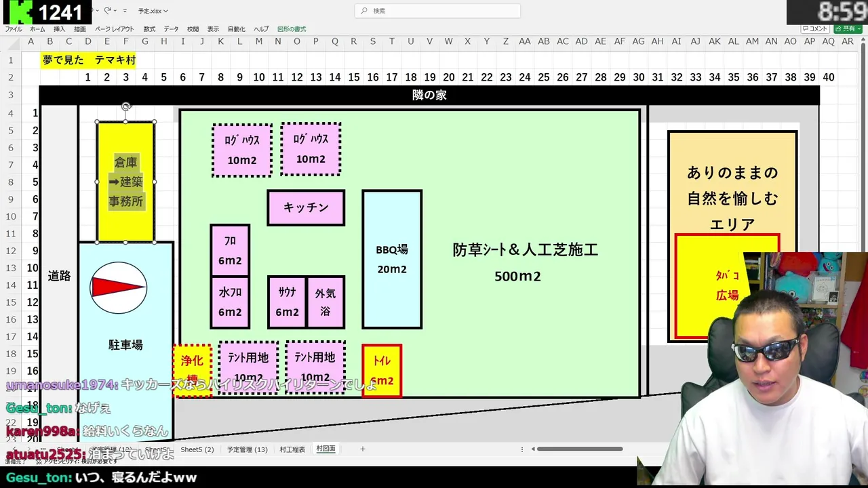Click the サウナ 6m2 shape
This screenshot has height=488, width=868.
tap(287, 302)
